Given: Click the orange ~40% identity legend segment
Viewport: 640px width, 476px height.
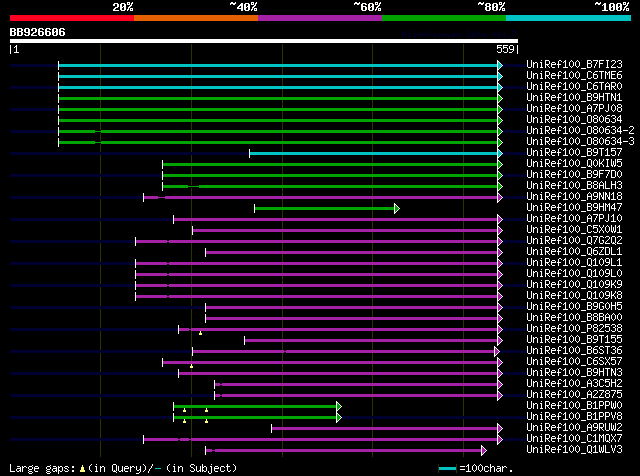Looking at the screenshot, I should point(196,18).
